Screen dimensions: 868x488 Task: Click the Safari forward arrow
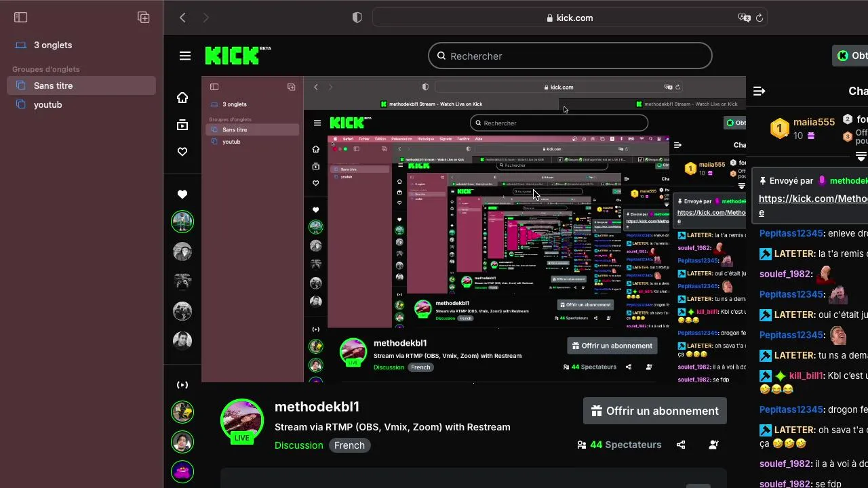[206, 18]
